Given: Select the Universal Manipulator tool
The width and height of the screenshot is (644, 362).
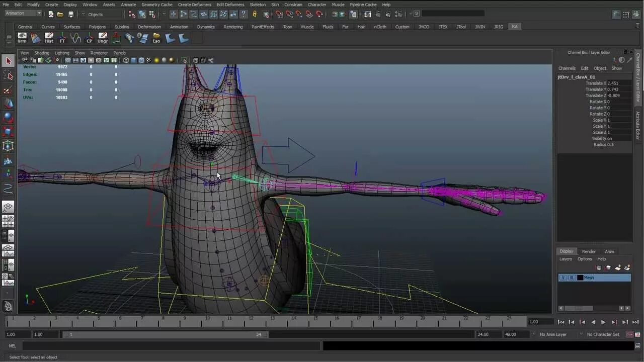Looking at the screenshot, I should pyautogui.click(x=8, y=146).
